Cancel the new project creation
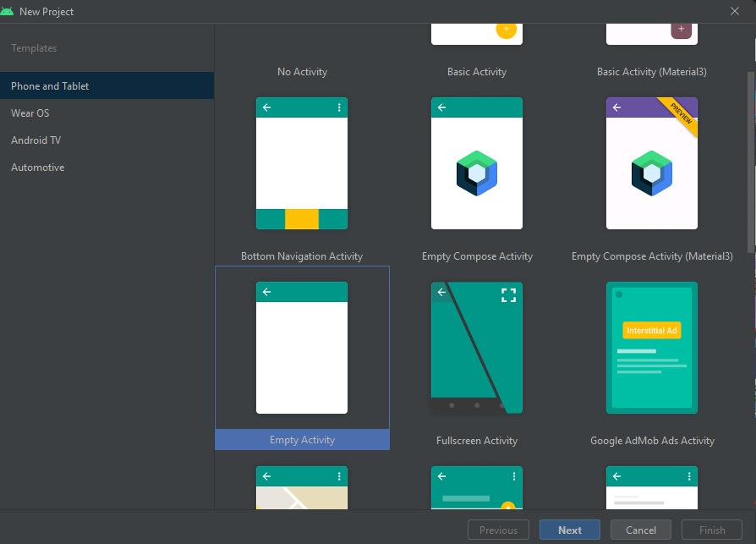The height and width of the screenshot is (544, 756). [x=640, y=530]
